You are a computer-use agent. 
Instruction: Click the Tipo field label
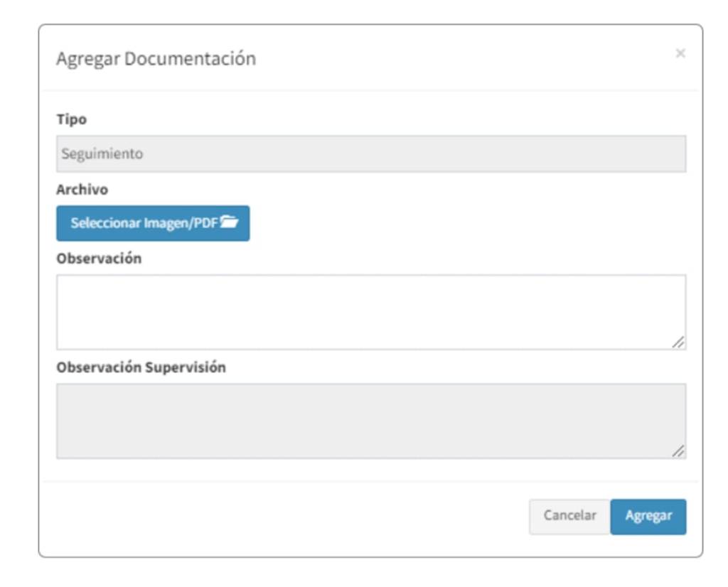(x=72, y=119)
